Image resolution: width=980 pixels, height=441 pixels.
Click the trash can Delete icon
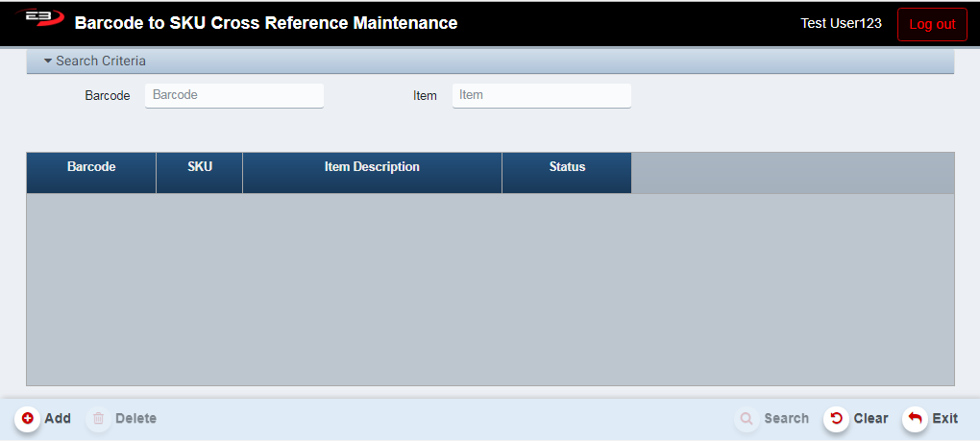[98, 419]
